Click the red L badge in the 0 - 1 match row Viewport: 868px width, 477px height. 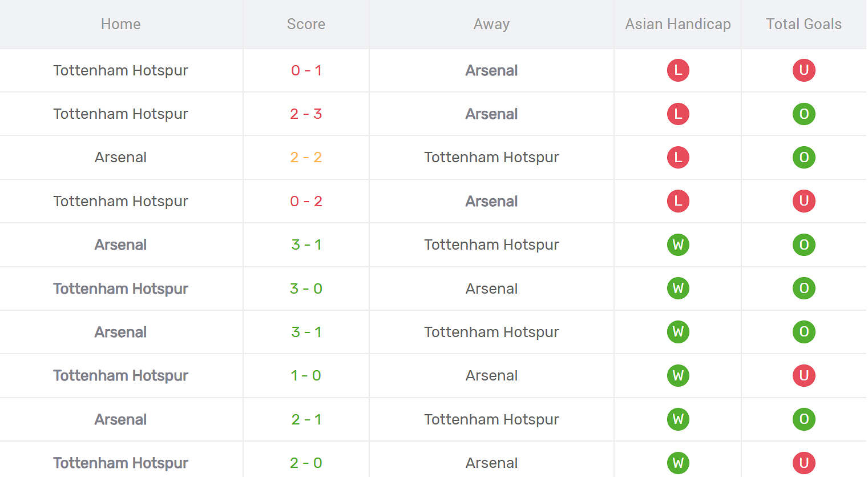(678, 70)
